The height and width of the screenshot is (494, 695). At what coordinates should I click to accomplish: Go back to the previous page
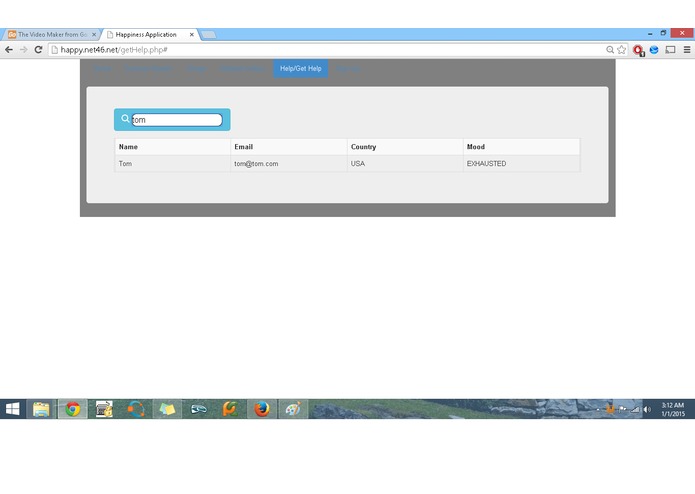tap(9, 50)
